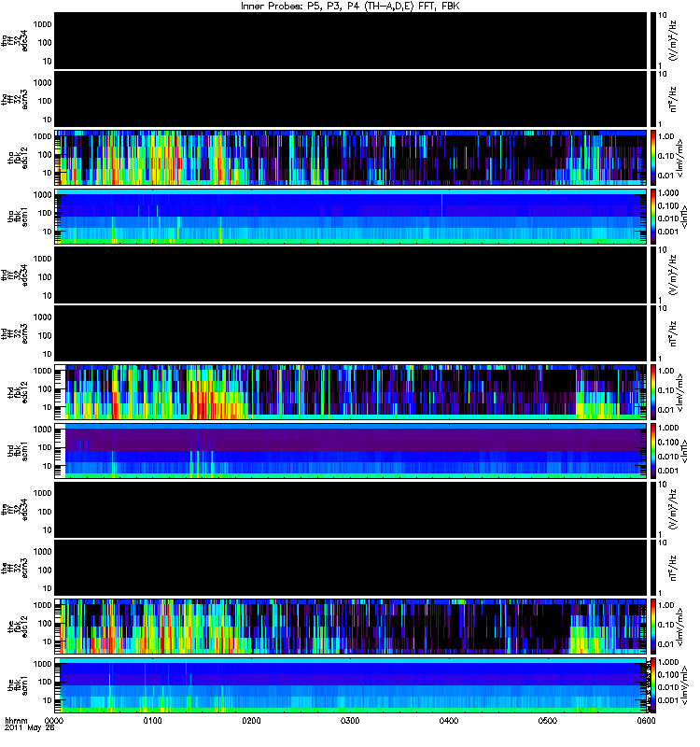Click the 2011 May 26 date label
Screen dimensions: 700x747
point(30,728)
